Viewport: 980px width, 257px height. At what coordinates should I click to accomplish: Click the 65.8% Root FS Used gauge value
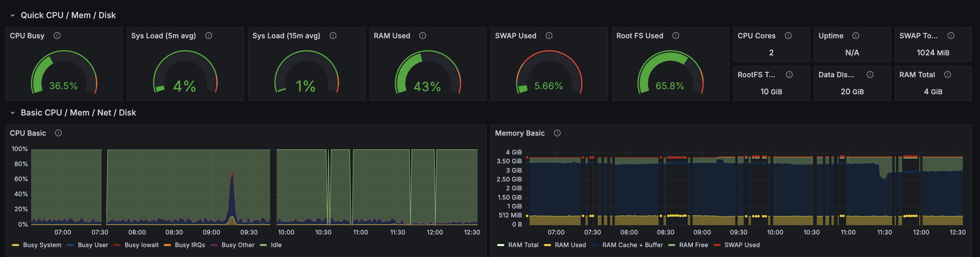coord(669,86)
